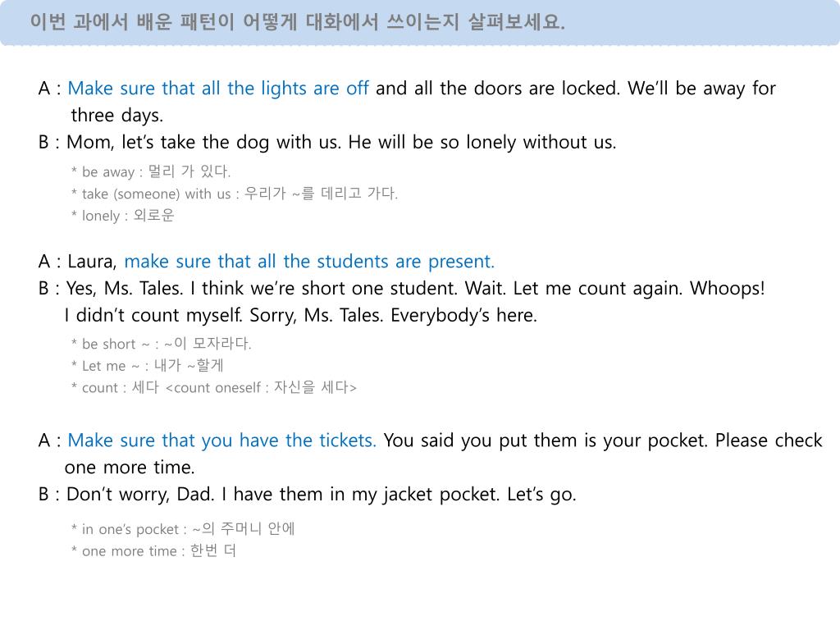Click the word 'Laura,' in second dialogue

pyautogui.click(x=92, y=262)
